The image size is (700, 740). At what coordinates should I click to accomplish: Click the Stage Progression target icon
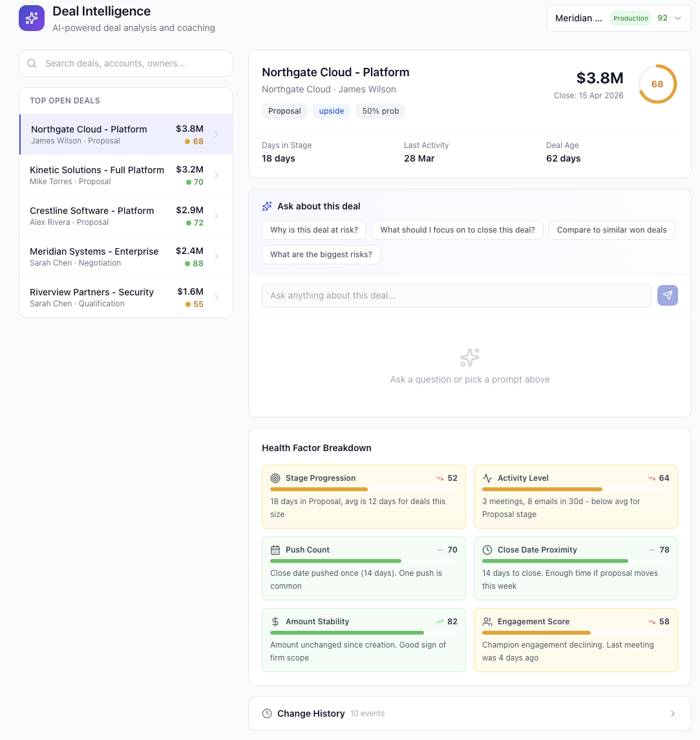tap(275, 478)
